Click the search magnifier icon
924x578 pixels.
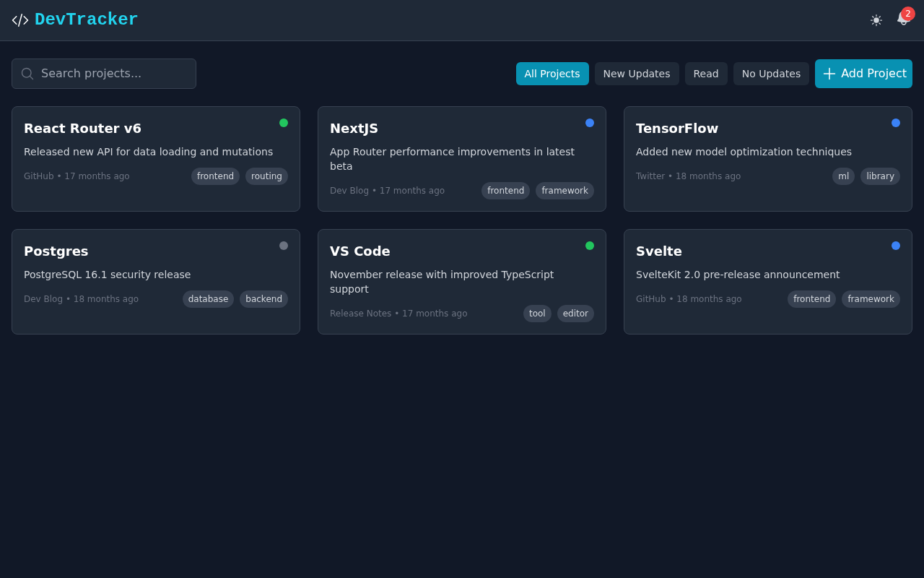click(x=27, y=74)
